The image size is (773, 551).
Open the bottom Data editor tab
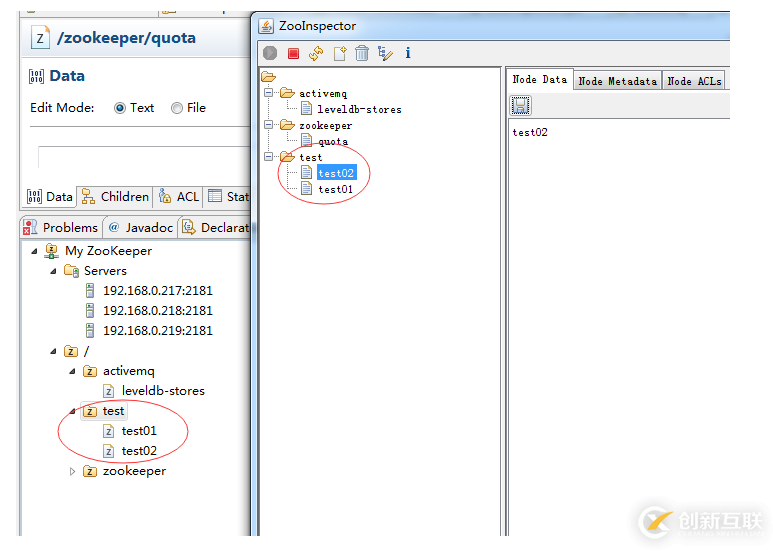point(50,197)
